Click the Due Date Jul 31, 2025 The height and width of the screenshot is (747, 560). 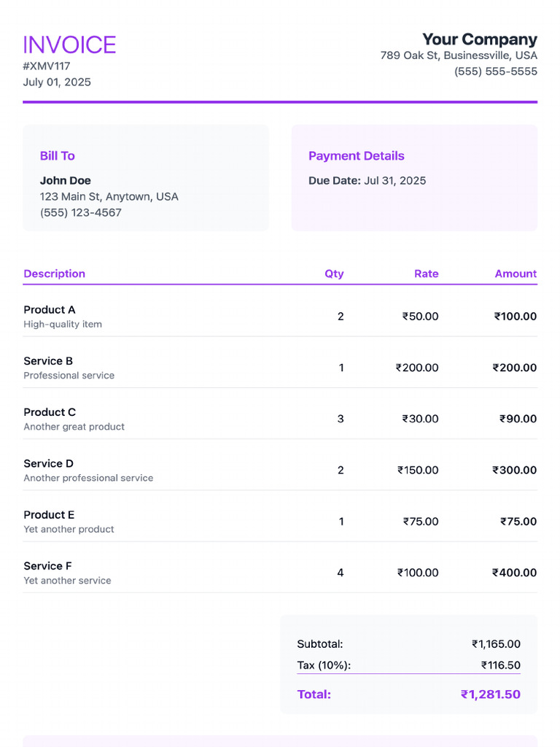click(367, 181)
